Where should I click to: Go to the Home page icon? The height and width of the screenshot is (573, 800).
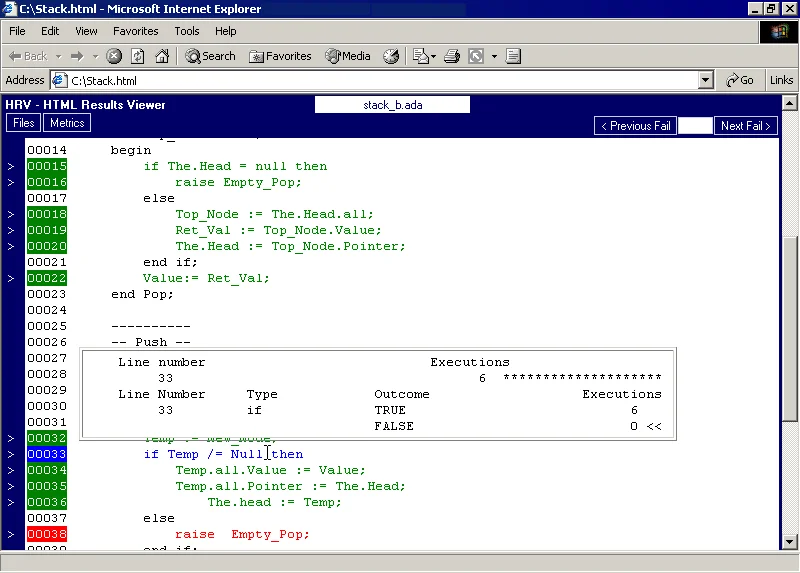[x=162, y=56]
